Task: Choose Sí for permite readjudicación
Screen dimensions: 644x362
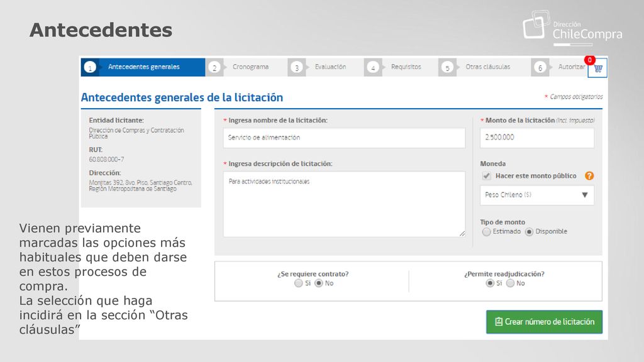Action: tap(489, 283)
